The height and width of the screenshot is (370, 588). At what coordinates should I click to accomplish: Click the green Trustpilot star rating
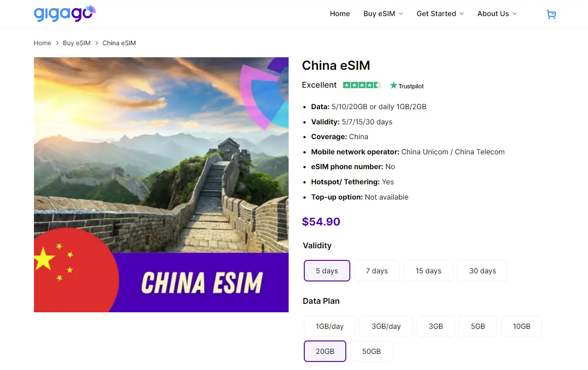pyautogui.click(x=361, y=85)
